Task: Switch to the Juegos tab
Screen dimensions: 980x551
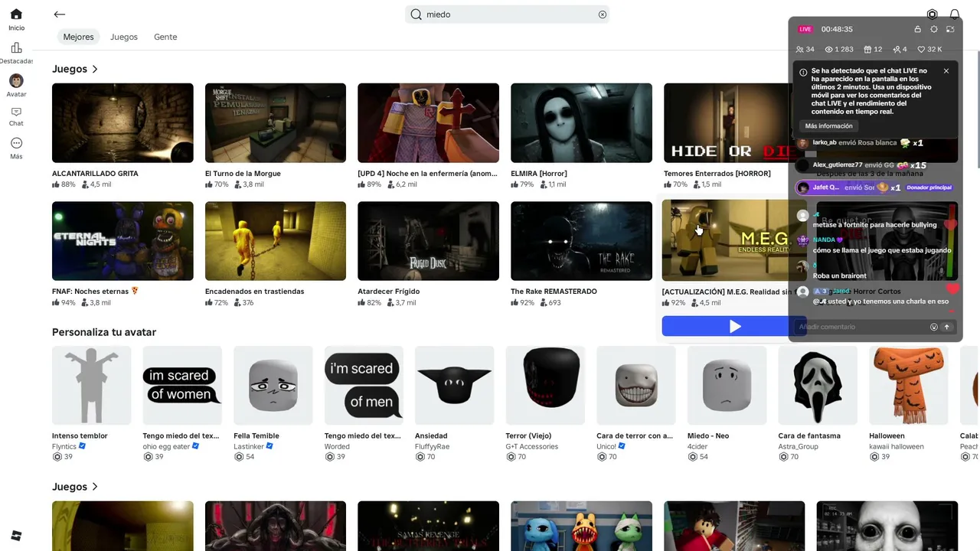Action: coord(124,37)
